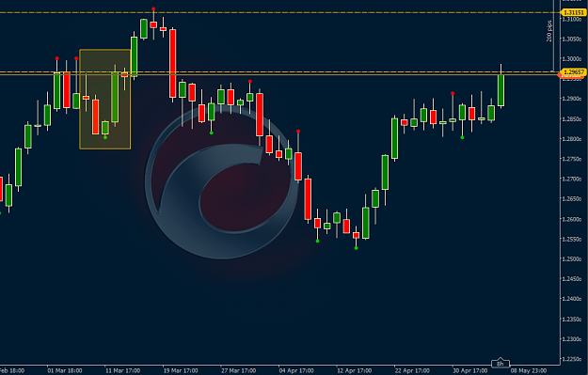588x375 pixels.
Task: Click the 1.28500 price axis label
Action: (x=572, y=119)
